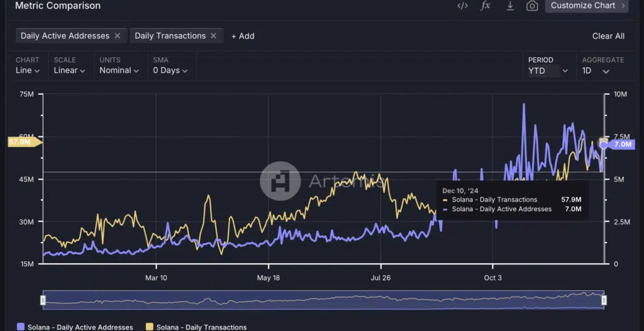Open the Chart type Line dropdown
This screenshot has height=331, width=644.
(28, 70)
